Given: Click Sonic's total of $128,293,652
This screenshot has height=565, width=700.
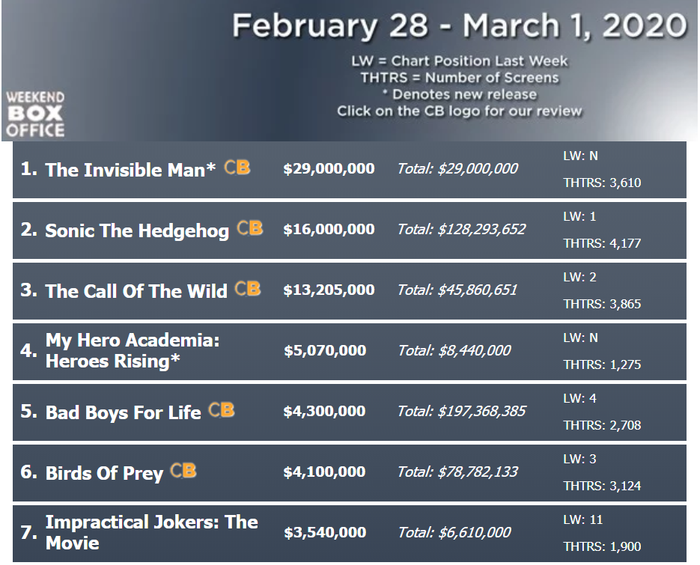Looking at the screenshot, I should [x=462, y=229].
